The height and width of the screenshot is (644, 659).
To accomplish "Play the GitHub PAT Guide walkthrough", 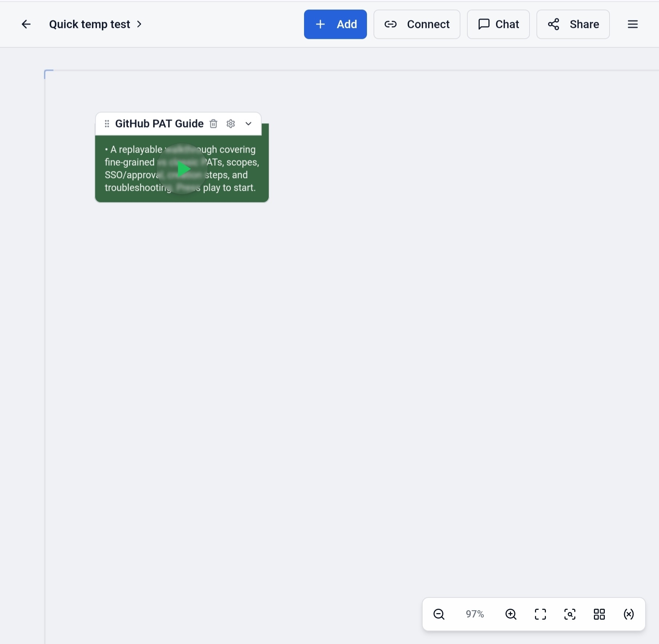I will click(183, 169).
